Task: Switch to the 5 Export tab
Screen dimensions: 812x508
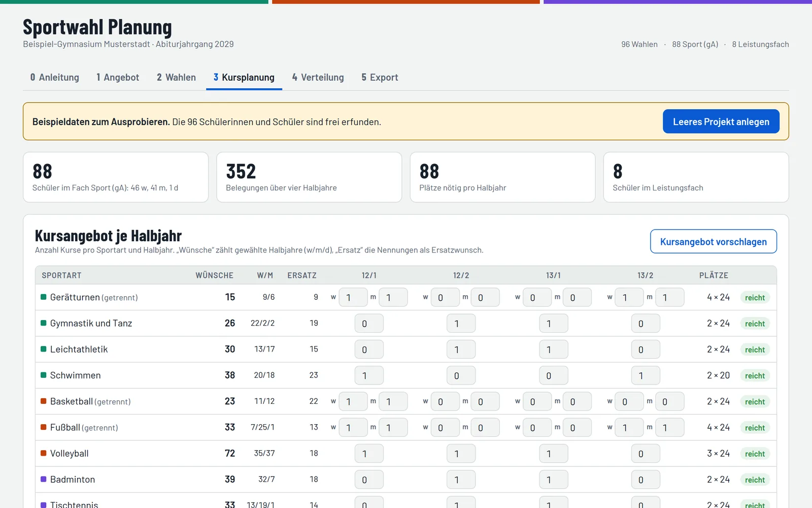Action: pyautogui.click(x=380, y=77)
